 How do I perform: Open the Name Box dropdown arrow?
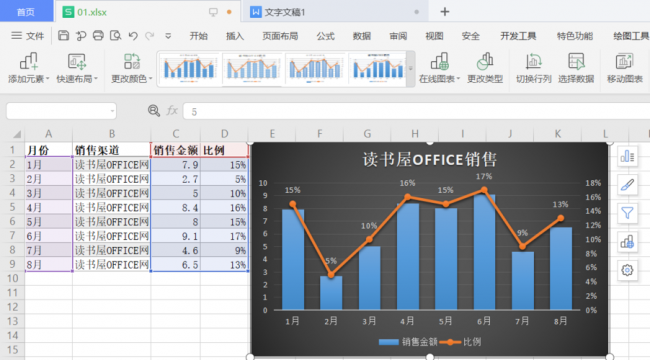click(x=112, y=111)
